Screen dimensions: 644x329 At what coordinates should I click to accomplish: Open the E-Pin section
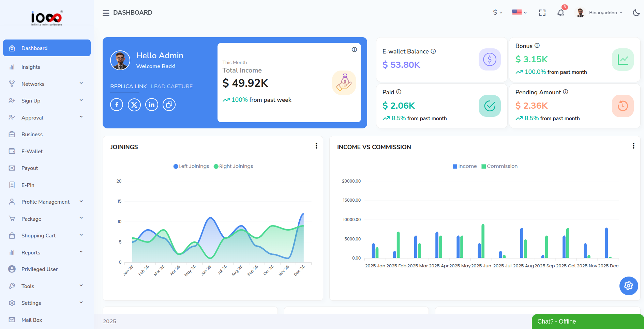pos(28,185)
